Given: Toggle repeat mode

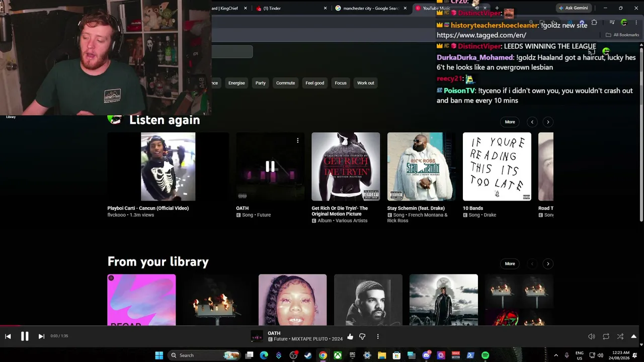Looking at the screenshot, I should click(x=606, y=336).
